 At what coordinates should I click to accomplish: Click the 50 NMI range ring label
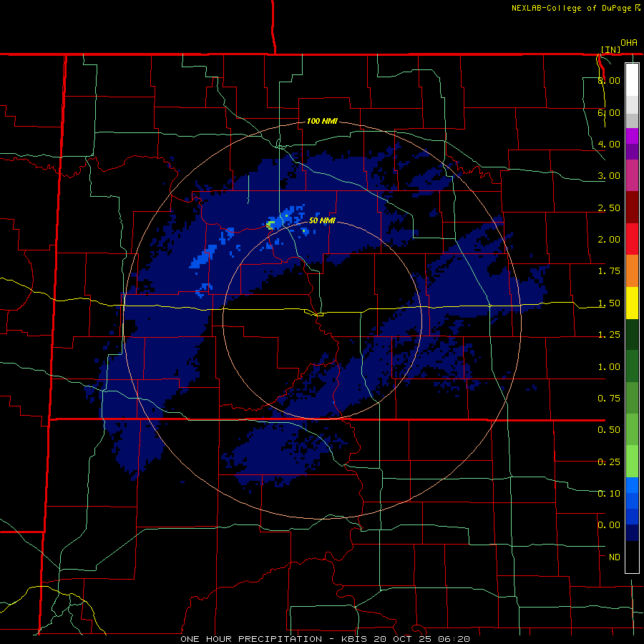[x=322, y=221]
